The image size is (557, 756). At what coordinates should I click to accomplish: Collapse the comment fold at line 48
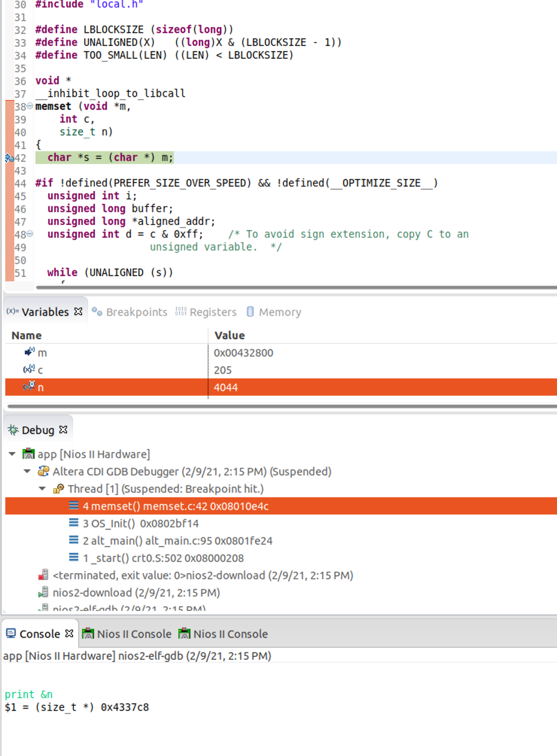point(30,234)
